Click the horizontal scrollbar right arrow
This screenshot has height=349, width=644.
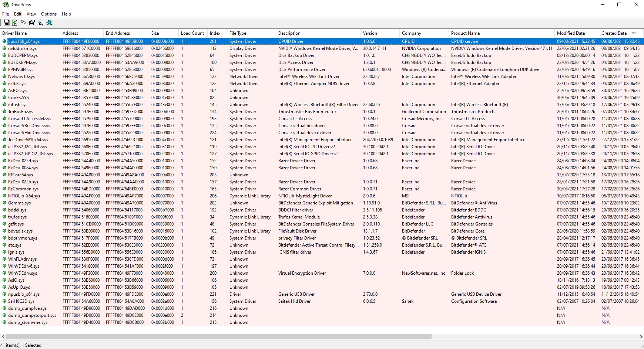pyautogui.click(x=641, y=337)
